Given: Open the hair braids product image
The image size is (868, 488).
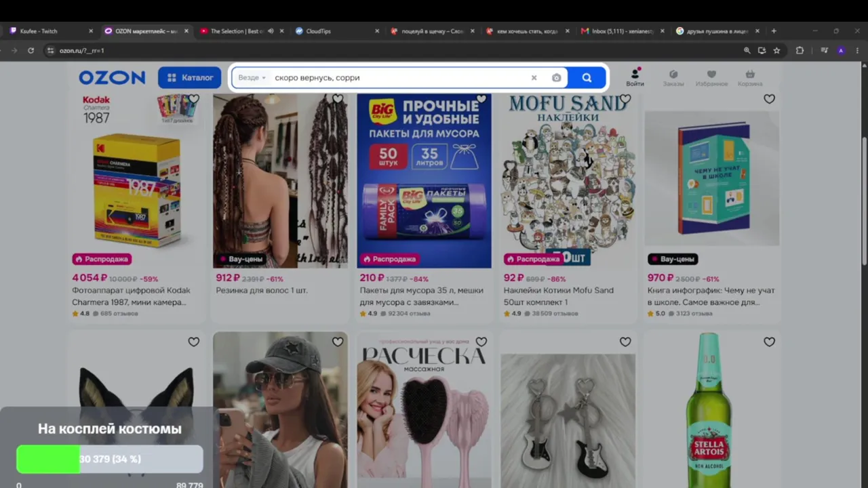Looking at the screenshot, I should coord(280,180).
